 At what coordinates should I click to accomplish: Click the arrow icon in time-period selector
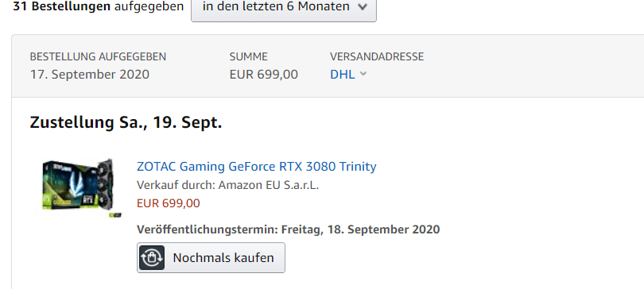(x=363, y=7)
